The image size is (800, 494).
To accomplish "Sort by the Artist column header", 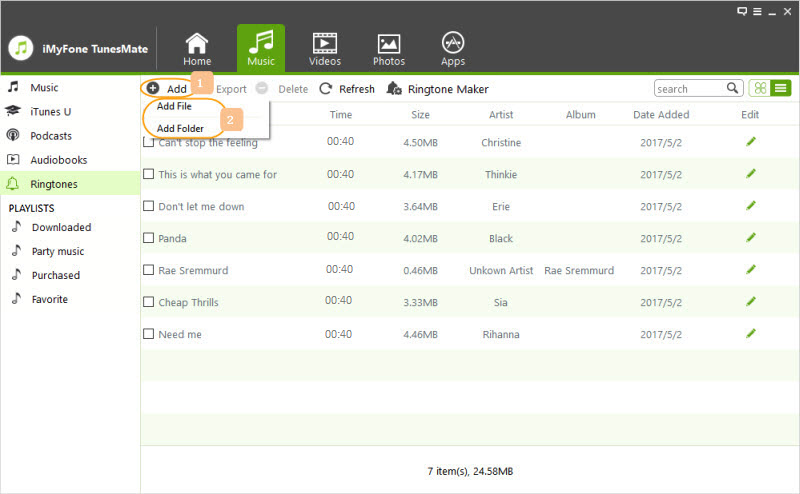I will pyautogui.click(x=501, y=115).
